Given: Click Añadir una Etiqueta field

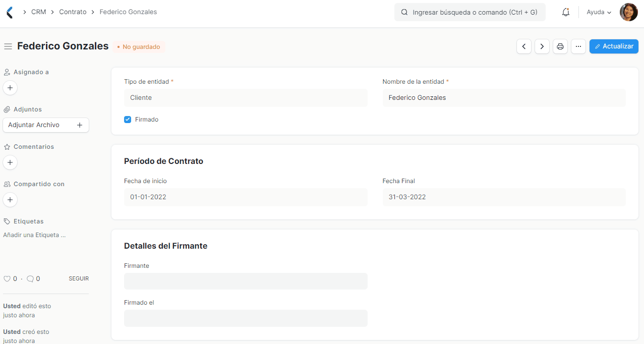Looking at the screenshot, I should [x=34, y=235].
